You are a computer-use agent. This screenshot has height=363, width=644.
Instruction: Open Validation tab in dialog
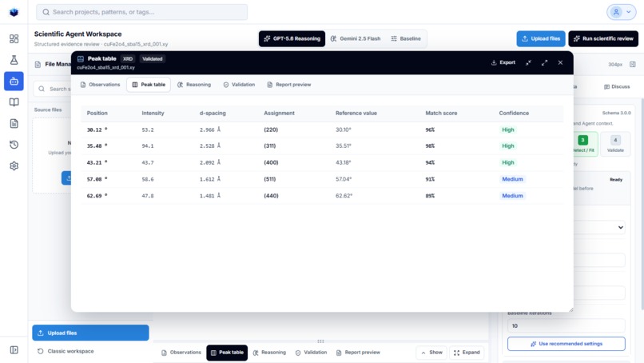click(239, 85)
